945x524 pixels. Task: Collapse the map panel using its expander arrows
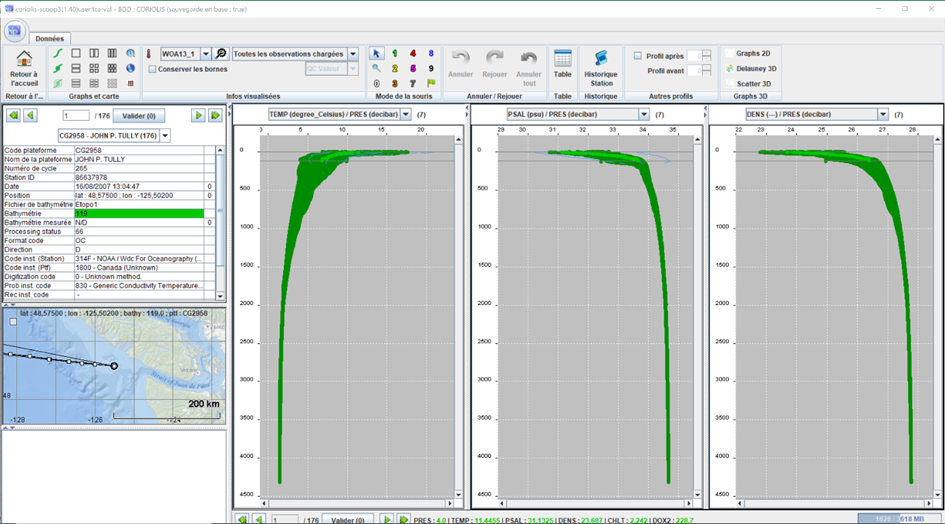(8, 305)
